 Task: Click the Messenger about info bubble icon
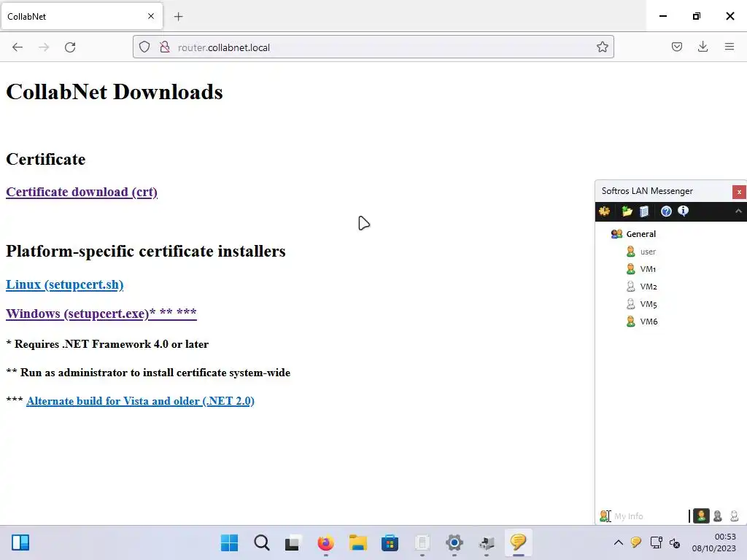pyautogui.click(x=683, y=211)
